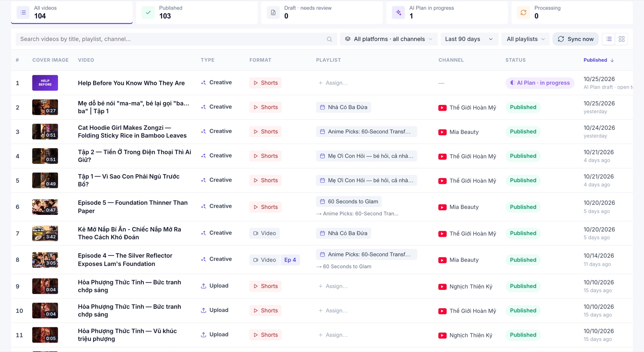Click the Nhà Có Ba Đứa playlist chip in row 2
The height and width of the screenshot is (352, 644).
coord(343,107)
